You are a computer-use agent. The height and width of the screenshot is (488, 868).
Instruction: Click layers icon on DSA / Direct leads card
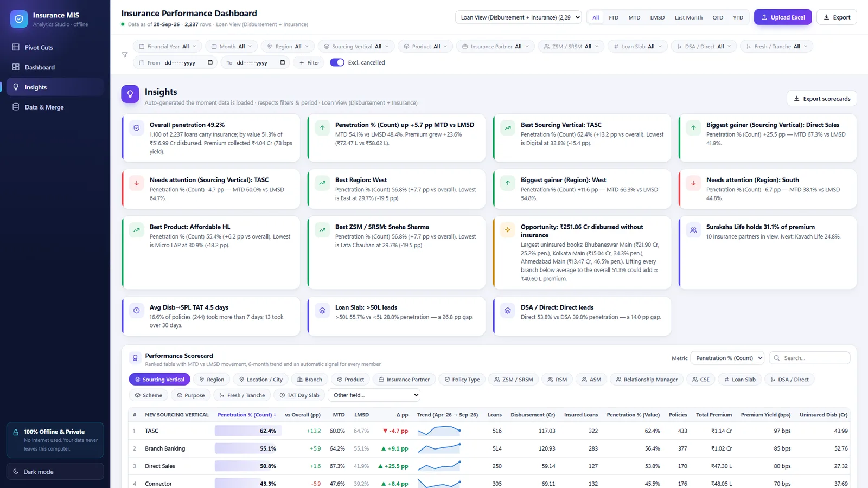tap(508, 311)
